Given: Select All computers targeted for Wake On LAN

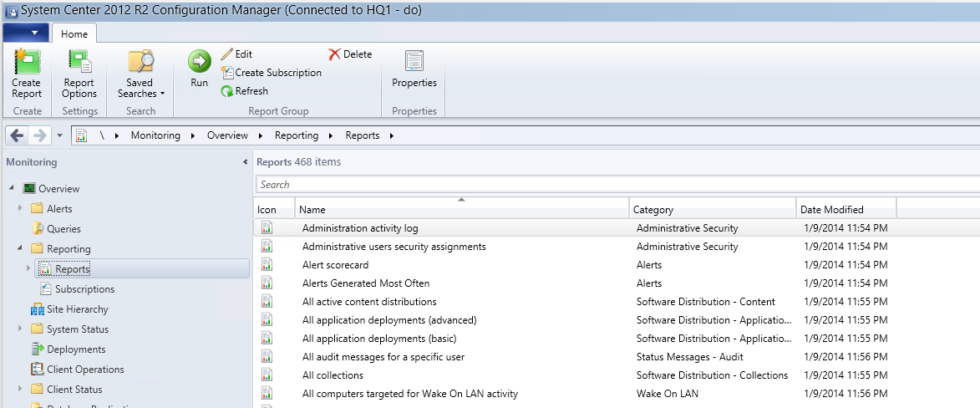Looking at the screenshot, I should (410, 395).
